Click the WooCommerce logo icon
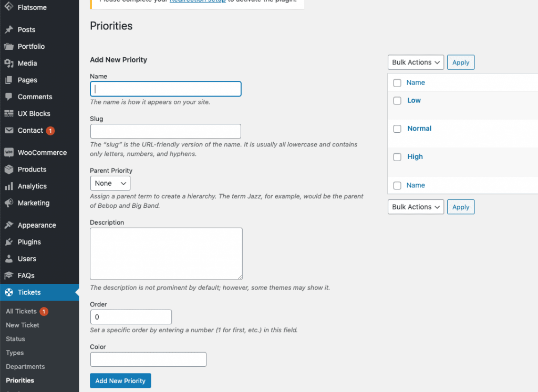538x392 pixels. 9,153
